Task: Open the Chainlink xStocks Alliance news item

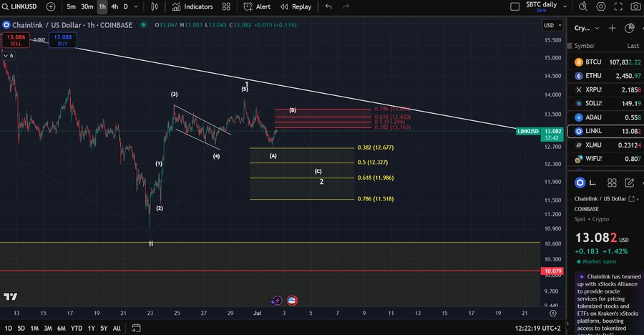Action: (608, 302)
